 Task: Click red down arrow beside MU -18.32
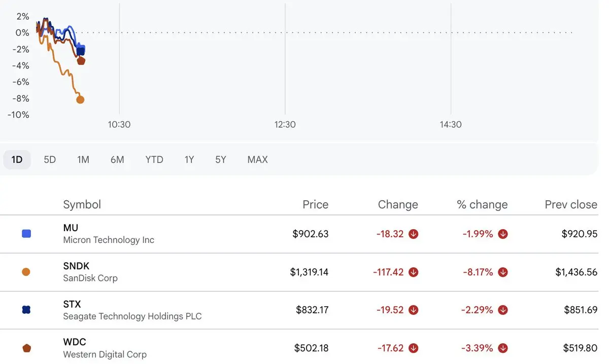pyautogui.click(x=414, y=234)
